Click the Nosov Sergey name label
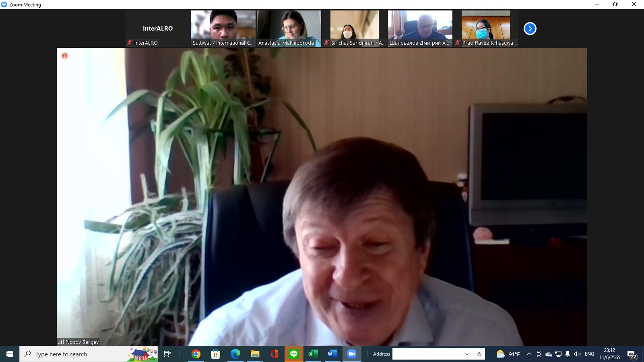This screenshot has width=644, height=362. [82, 342]
